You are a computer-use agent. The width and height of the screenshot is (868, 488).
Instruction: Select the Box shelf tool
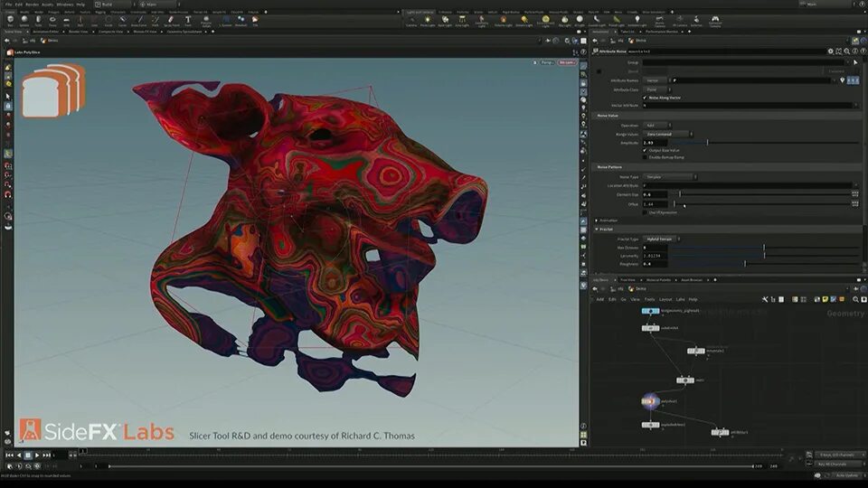pos(10,21)
